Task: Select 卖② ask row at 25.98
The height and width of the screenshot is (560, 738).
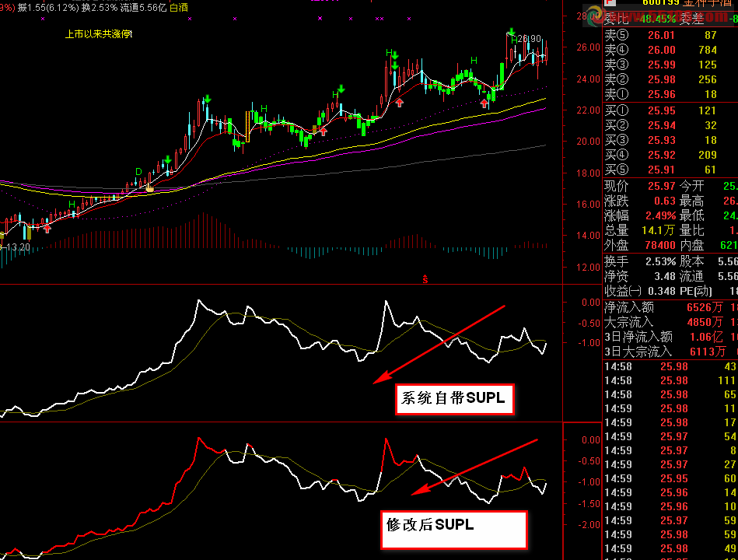Action: tap(670, 79)
